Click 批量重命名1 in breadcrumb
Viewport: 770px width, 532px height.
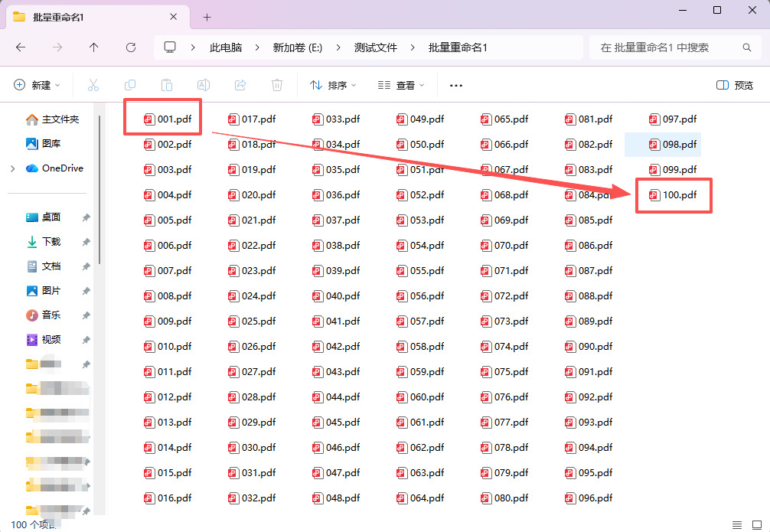click(x=458, y=47)
